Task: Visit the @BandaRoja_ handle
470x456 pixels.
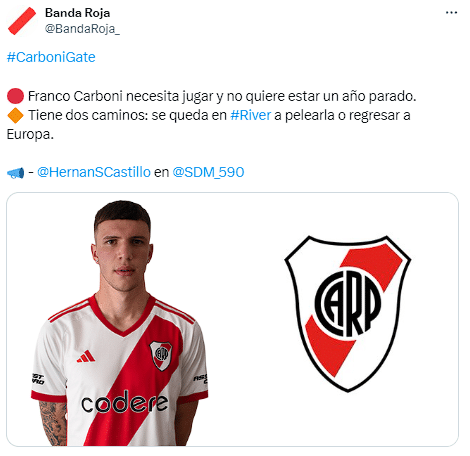Action: tap(82, 29)
